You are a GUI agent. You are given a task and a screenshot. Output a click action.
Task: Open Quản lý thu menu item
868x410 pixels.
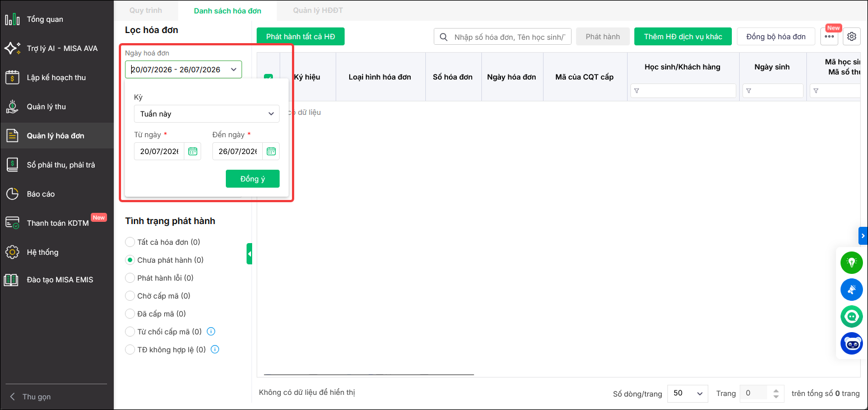point(57,107)
